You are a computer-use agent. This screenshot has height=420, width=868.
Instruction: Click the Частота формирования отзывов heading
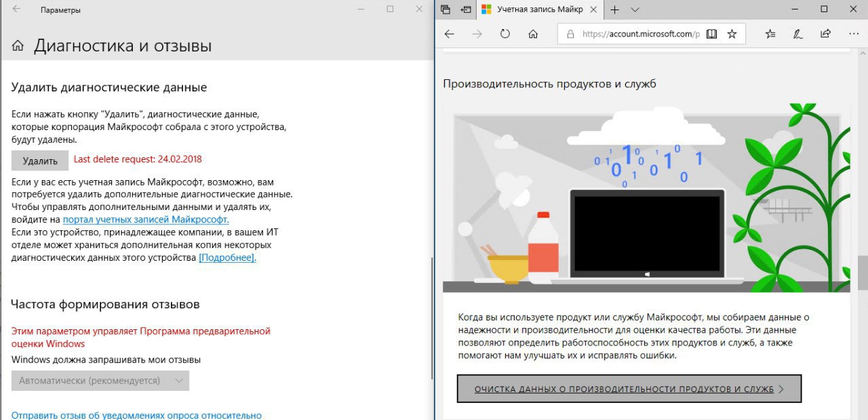pyautogui.click(x=106, y=304)
